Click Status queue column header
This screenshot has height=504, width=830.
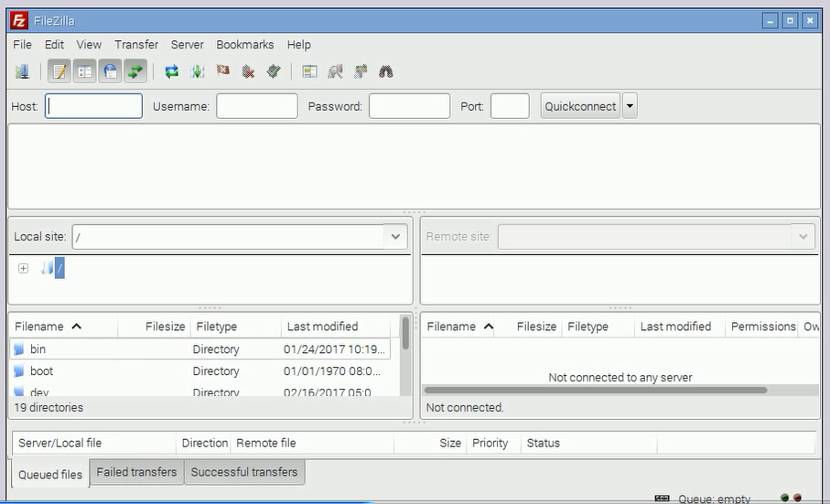pos(588,443)
